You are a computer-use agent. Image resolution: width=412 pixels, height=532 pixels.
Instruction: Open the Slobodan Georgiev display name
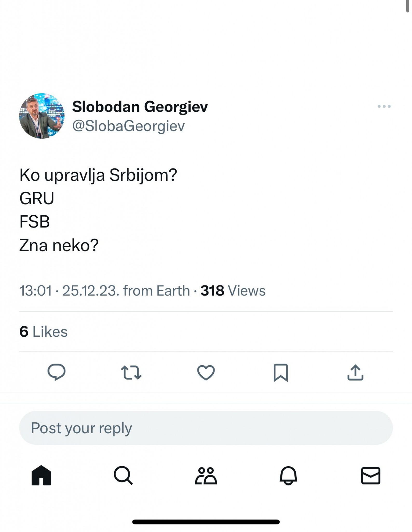tap(140, 107)
